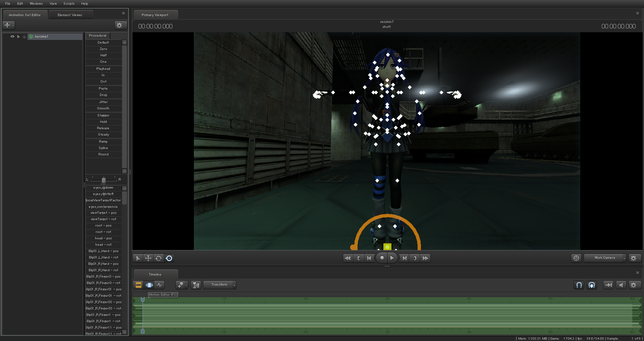Select the Rotate manipulator tool in viewport
Image resolution: width=644 pixels, height=341 pixels.
point(159,258)
